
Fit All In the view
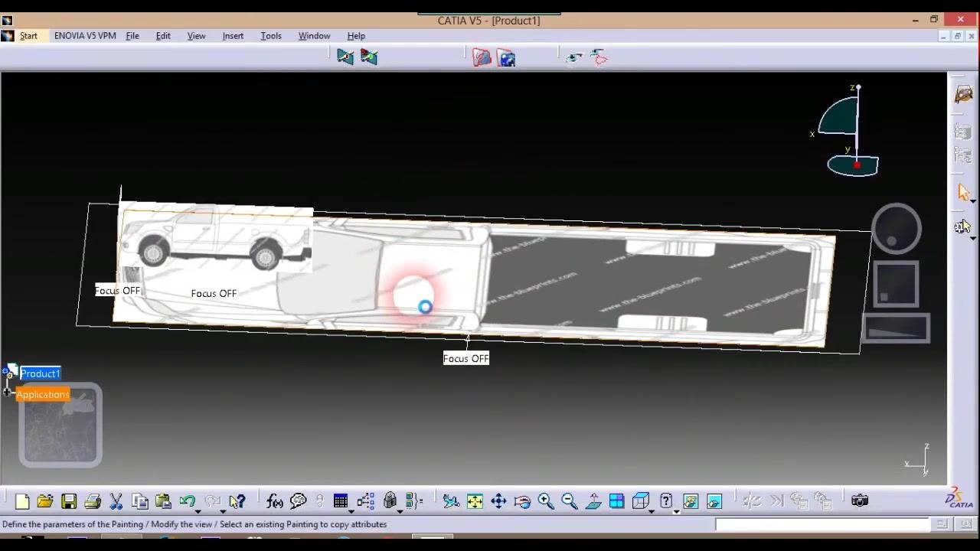click(475, 501)
